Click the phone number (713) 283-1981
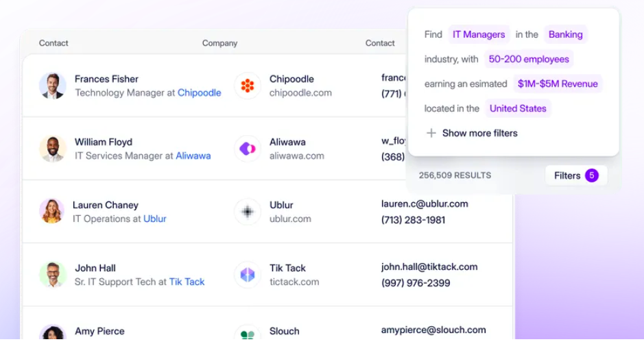 click(413, 220)
